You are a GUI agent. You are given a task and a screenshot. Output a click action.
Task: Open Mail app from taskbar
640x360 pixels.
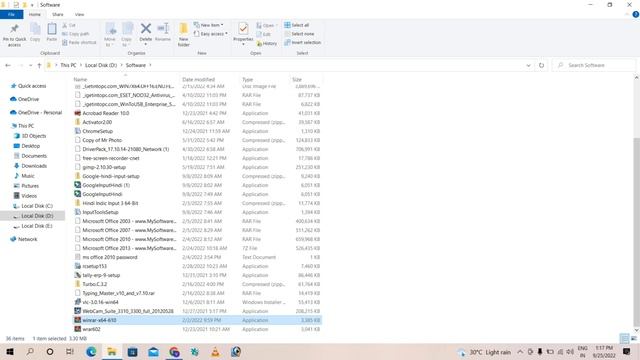click(x=153, y=351)
